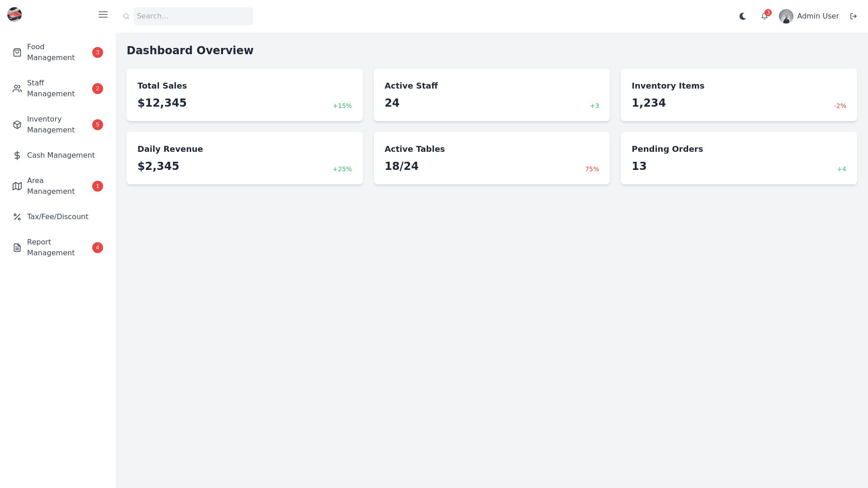Click the logout icon in the header

coord(854,16)
